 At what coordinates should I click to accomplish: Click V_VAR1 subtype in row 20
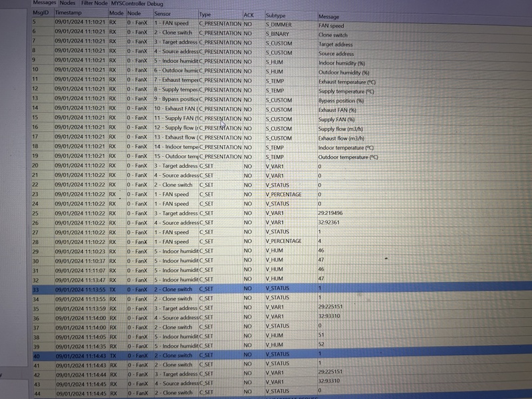point(275,167)
